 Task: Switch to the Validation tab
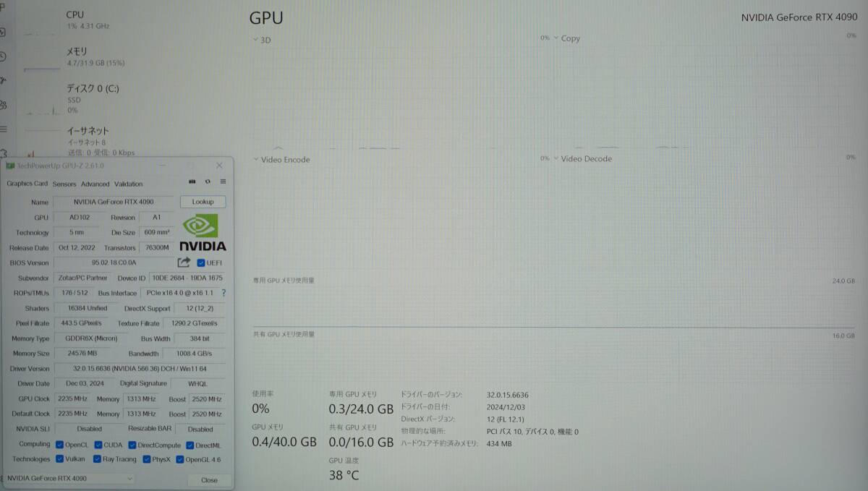[x=129, y=184]
